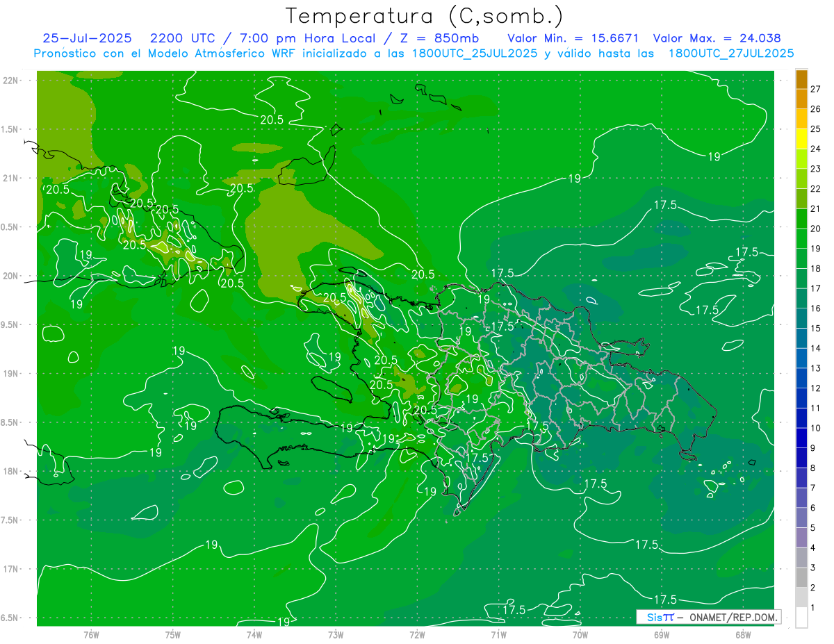This screenshot has height=644, width=834.
Task: Click the "73W" longitude label
Action: [336, 635]
